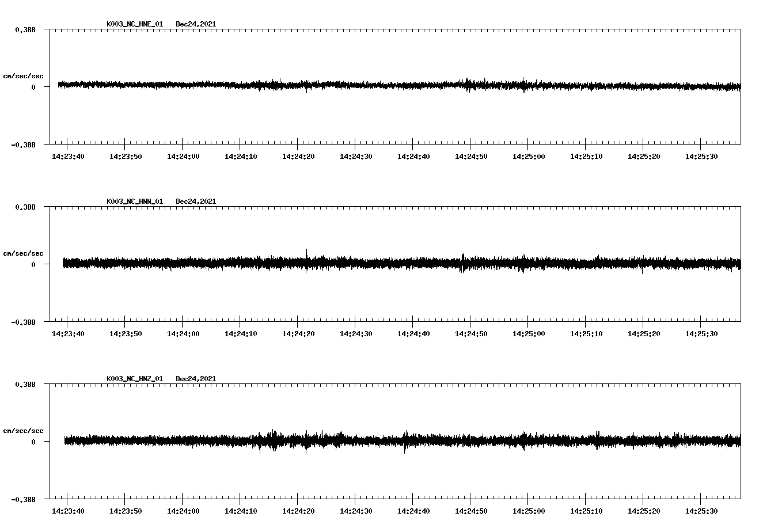Click the Dec24,2021 date on the HNE plot
The width and height of the screenshot is (782, 532).
[196, 24]
